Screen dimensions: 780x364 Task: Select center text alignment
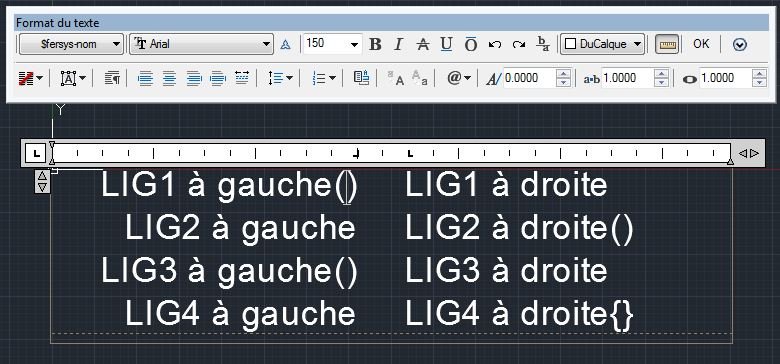[170, 78]
